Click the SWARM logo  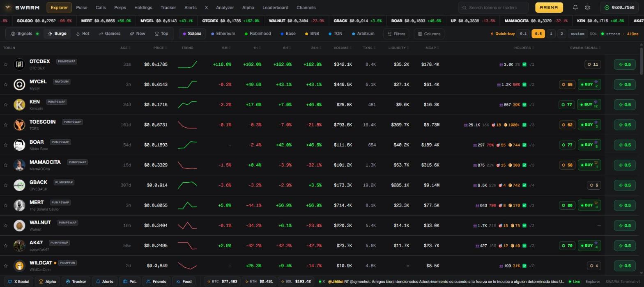(x=22, y=7)
